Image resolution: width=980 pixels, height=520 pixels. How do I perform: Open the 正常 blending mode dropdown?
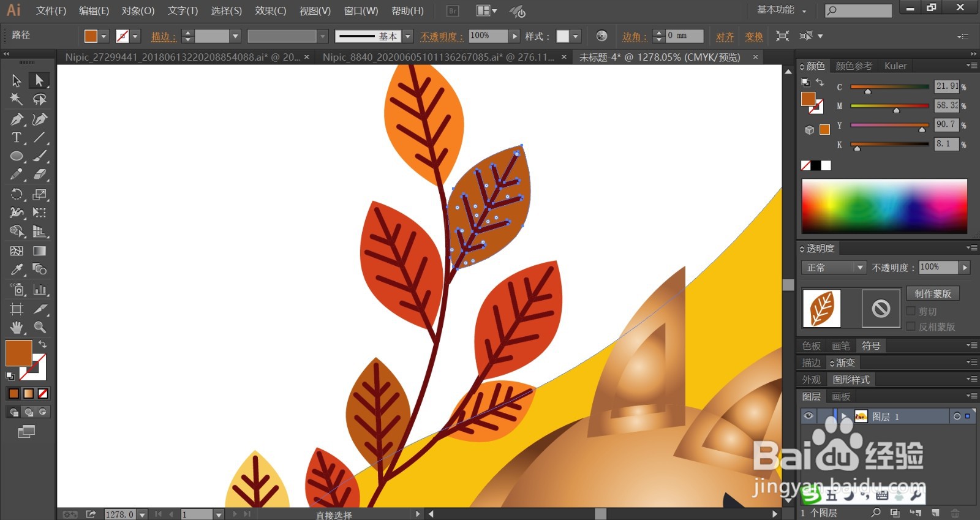[834, 268]
